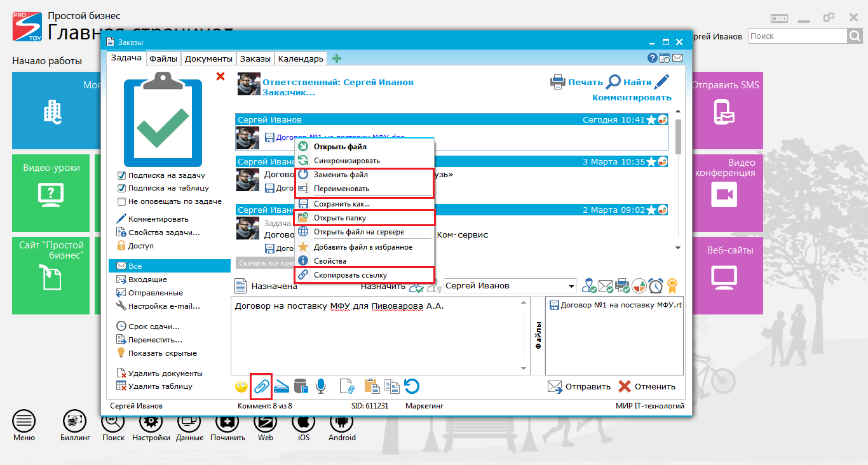Select Синхронизировать in context menu

[365, 161]
